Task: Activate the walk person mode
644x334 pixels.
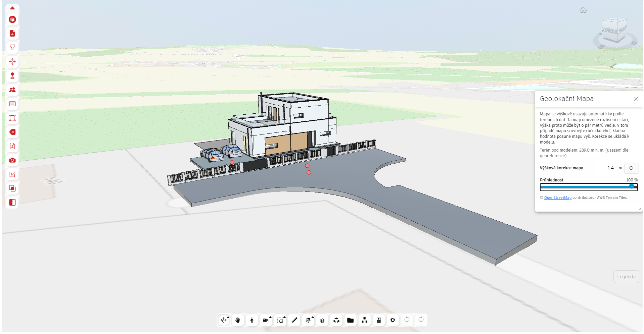Action: pos(252,320)
